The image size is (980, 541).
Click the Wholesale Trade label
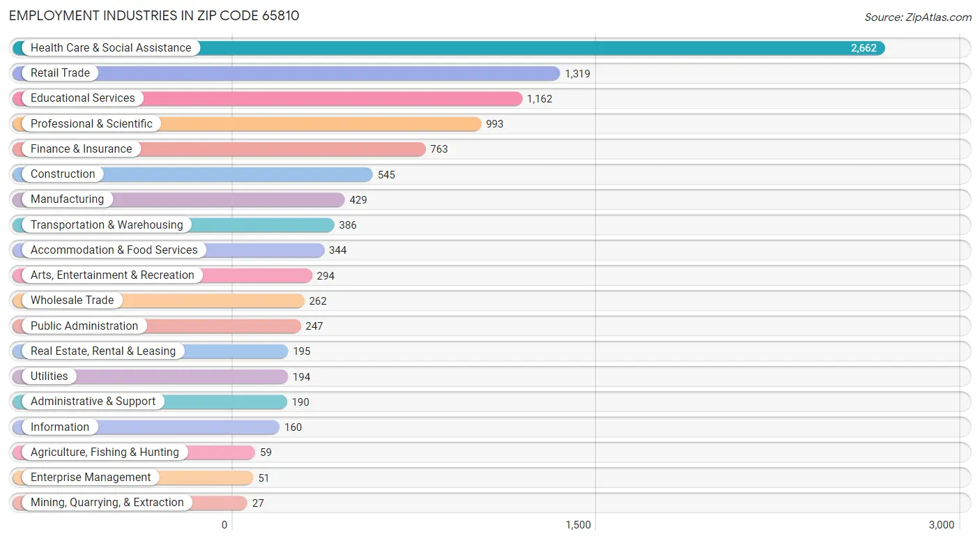pos(72,300)
